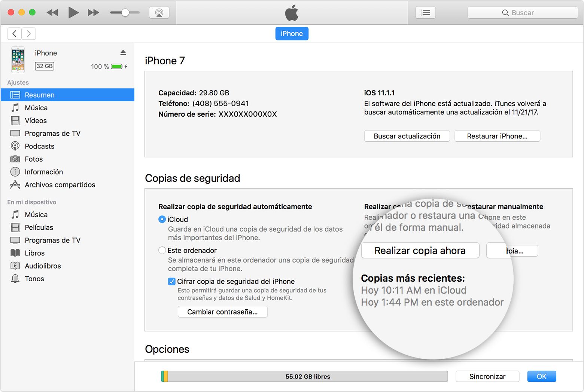Click the iPhone device thumbnail

click(x=18, y=60)
